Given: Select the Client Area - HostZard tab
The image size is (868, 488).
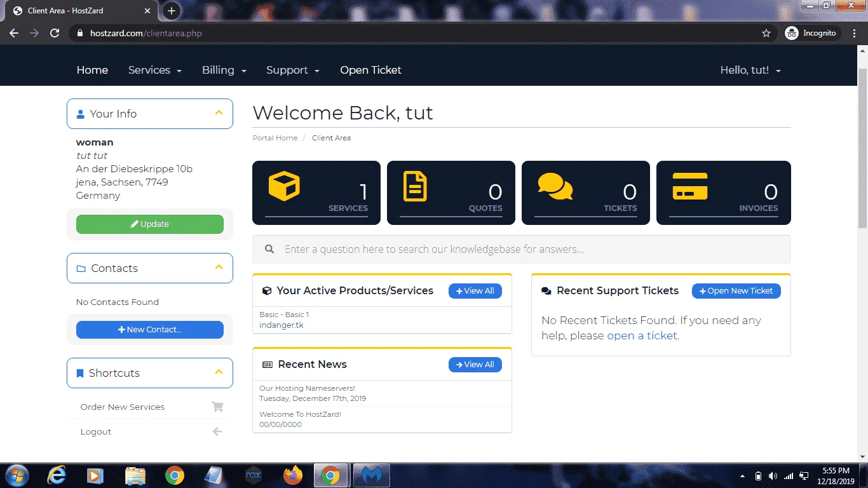Looking at the screenshot, I should pos(80,11).
